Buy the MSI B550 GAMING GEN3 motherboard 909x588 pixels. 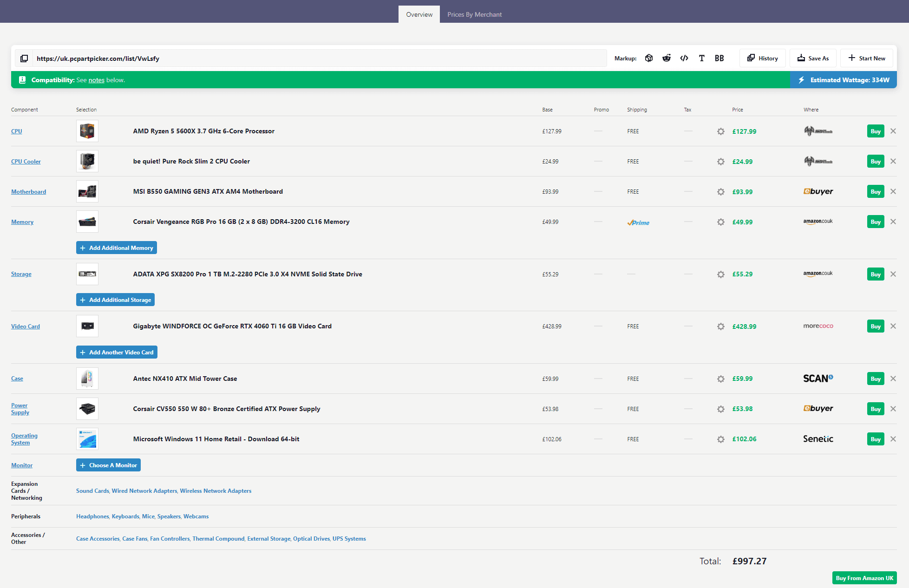click(876, 191)
